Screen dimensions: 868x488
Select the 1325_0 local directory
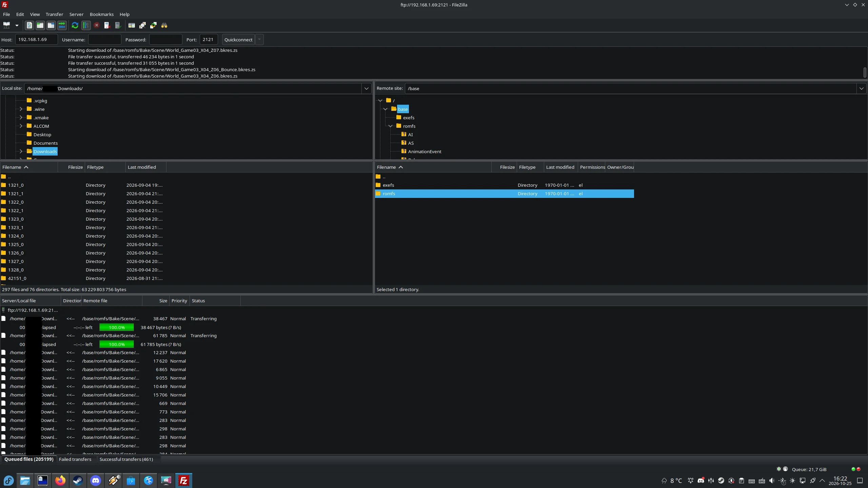click(83, 244)
